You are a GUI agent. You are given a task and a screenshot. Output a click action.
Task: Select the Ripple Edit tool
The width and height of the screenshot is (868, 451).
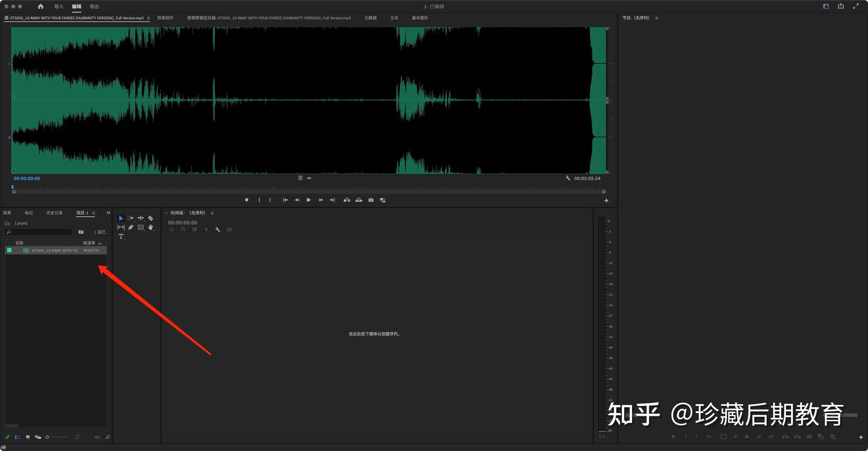(141, 218)
